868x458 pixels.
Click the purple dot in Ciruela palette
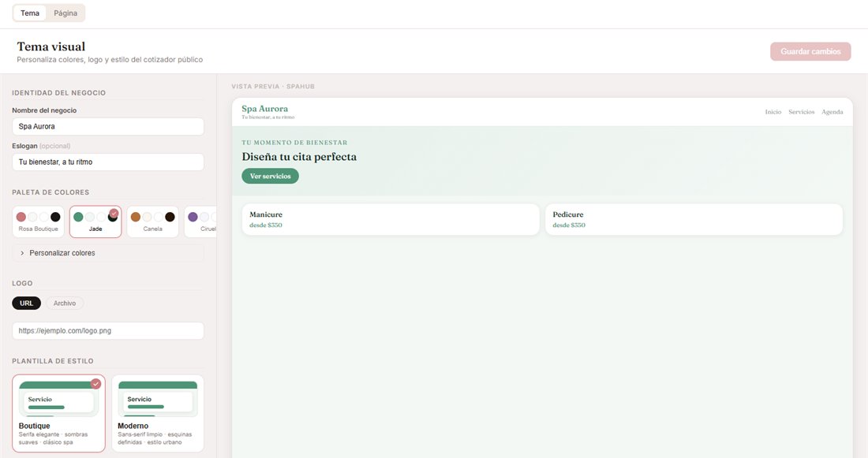pyautogui.click(x=193, y=217)
